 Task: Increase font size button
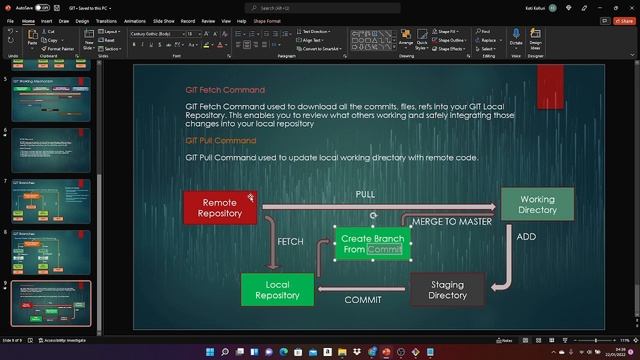pos(207,34)
